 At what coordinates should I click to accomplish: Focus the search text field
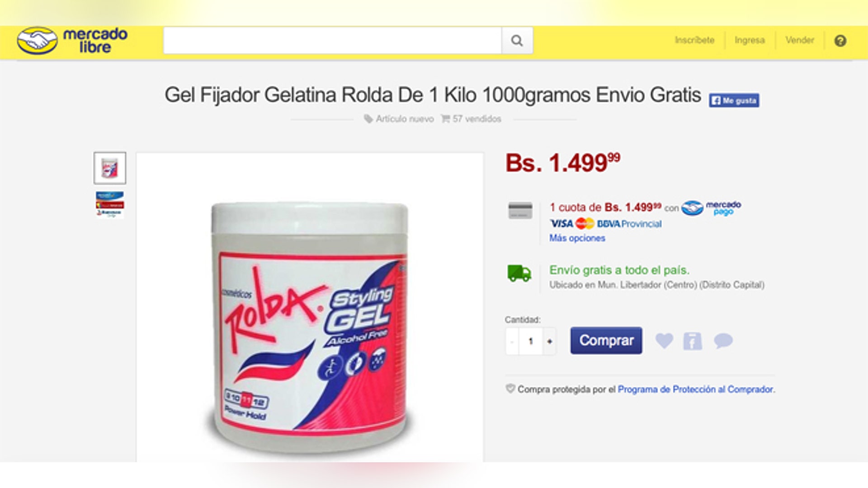[x=332, y=41]
